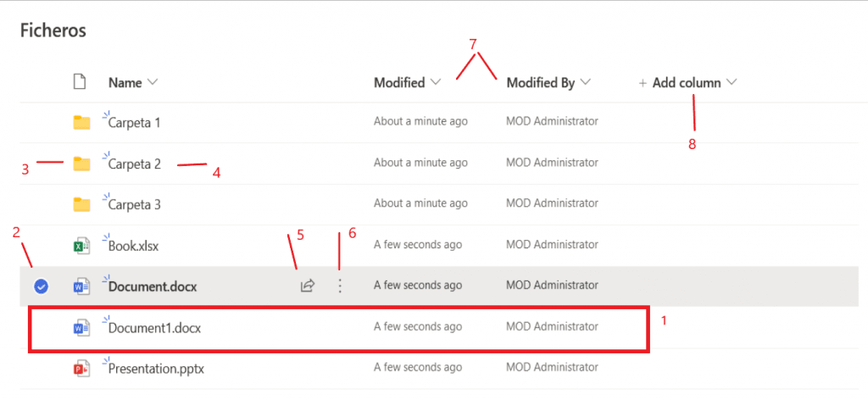The width and height of the screenshot is (868, 400).
Task: Open the Presentation.pptx file name
Action: [x=156, y=368]
